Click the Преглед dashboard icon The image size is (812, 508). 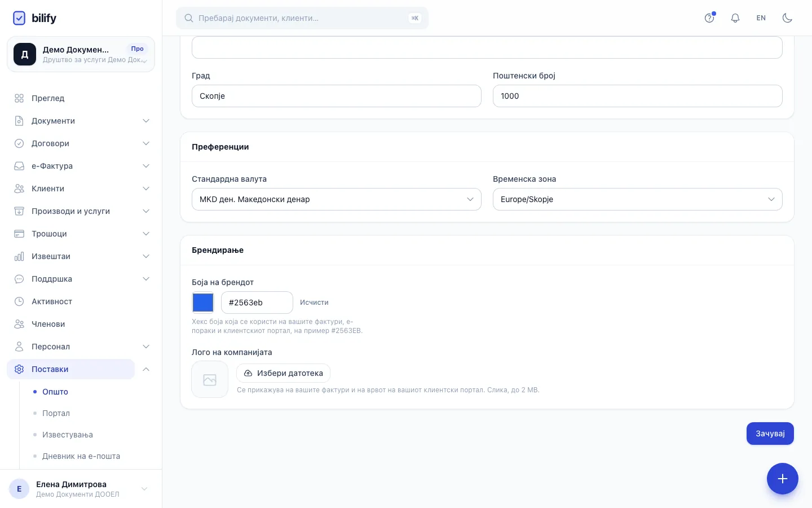tap(19, 98)
